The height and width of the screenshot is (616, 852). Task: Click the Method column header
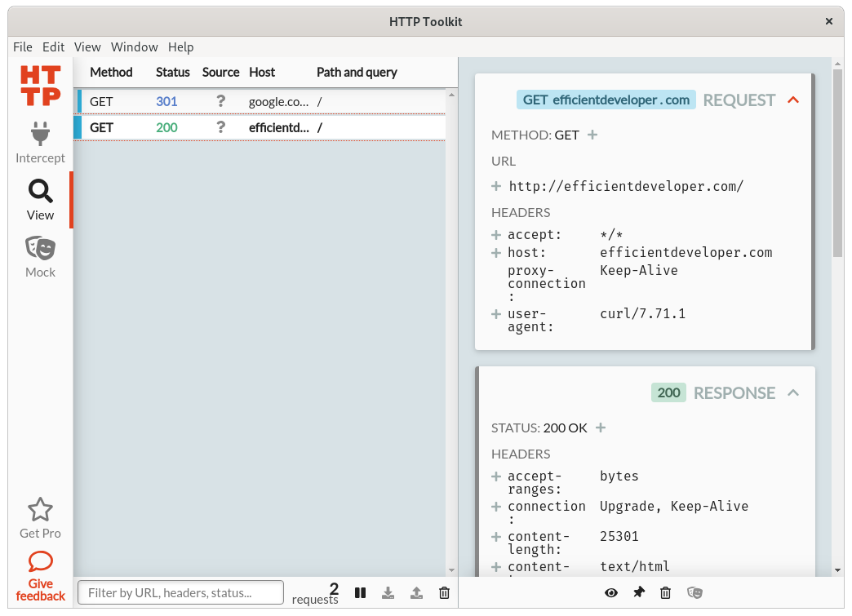coord(111,73)
